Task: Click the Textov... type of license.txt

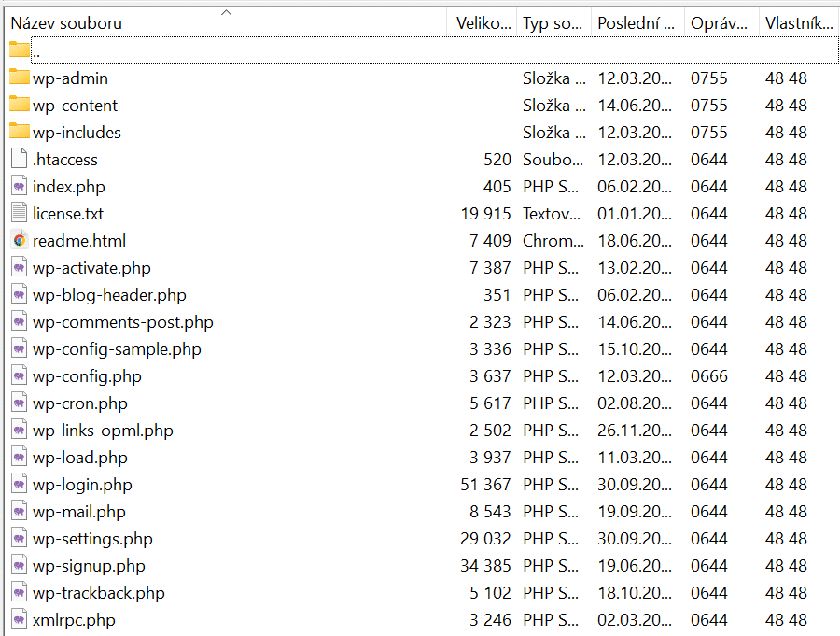Action: coord(552,214)
